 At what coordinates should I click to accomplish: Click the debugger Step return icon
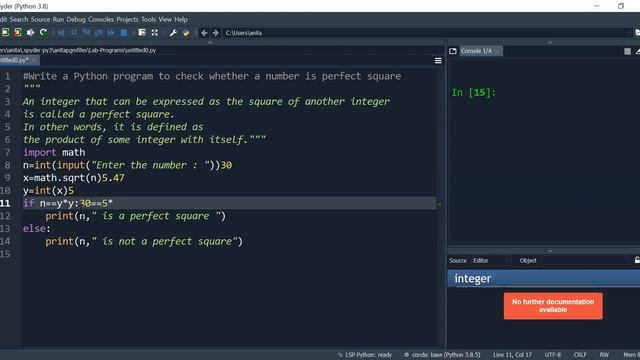[98, 33]
